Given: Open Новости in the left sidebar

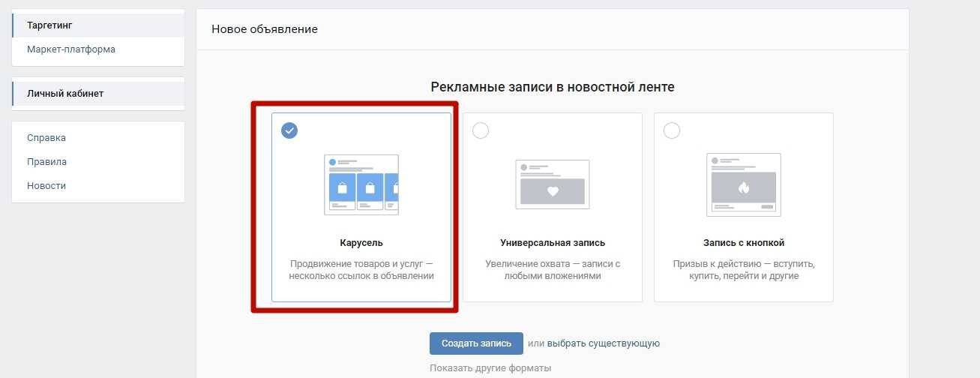Looking at the screenshot, I should 46,186.
